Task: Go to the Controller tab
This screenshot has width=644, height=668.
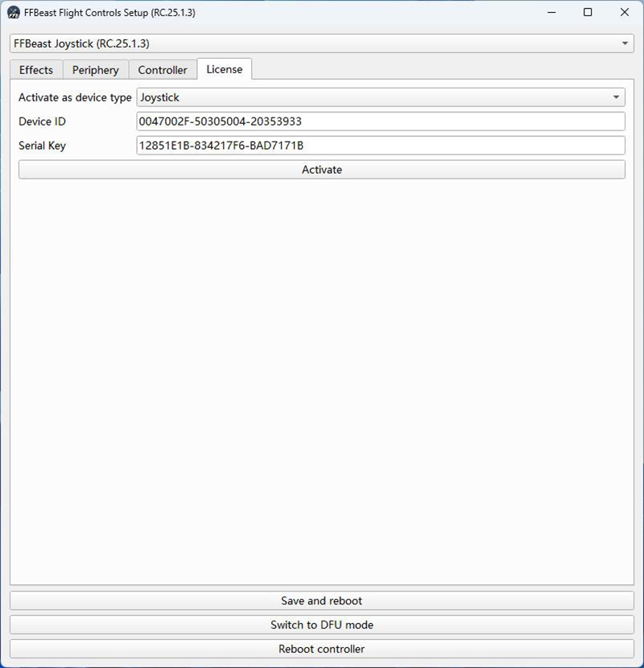Action: [x=163, y=70]
